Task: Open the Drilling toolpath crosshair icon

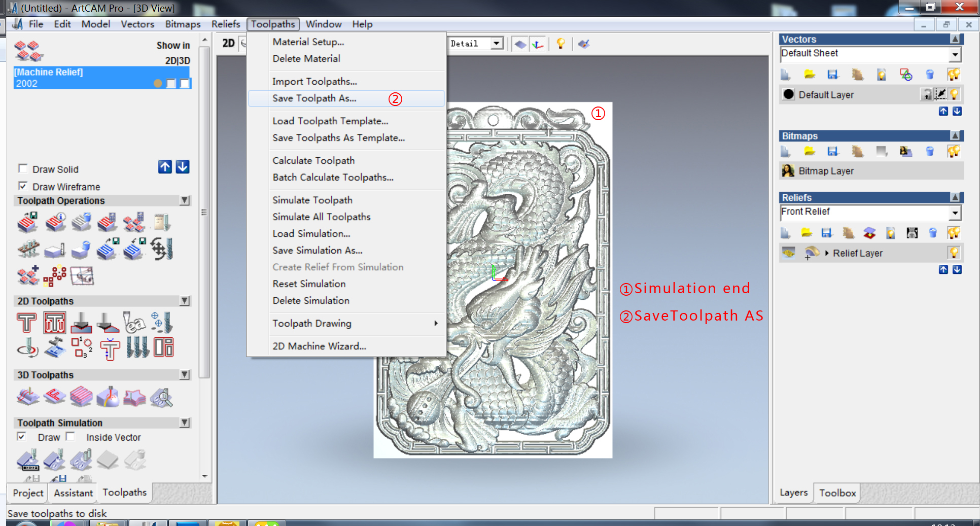Action: pyautogui.click(x=162, y=323)
